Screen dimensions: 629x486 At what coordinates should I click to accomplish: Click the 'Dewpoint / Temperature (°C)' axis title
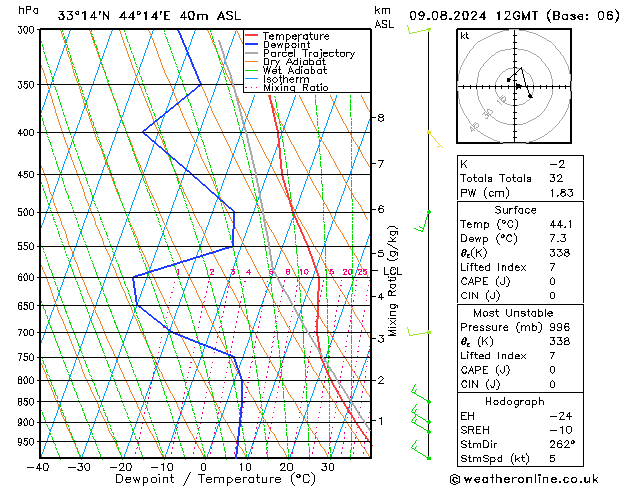[215, 479]
